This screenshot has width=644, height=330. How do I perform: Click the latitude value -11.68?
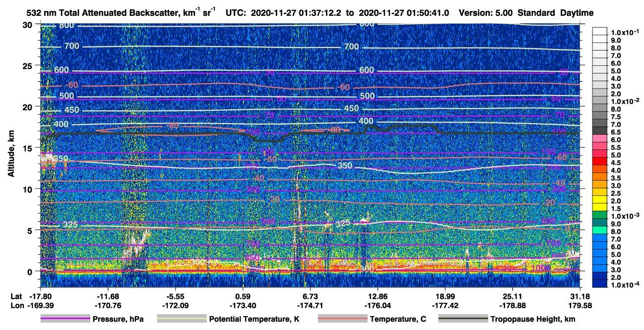point(108,296)
